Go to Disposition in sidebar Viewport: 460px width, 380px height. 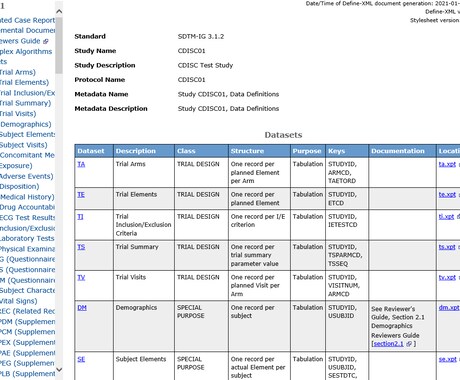pos(20,186)
